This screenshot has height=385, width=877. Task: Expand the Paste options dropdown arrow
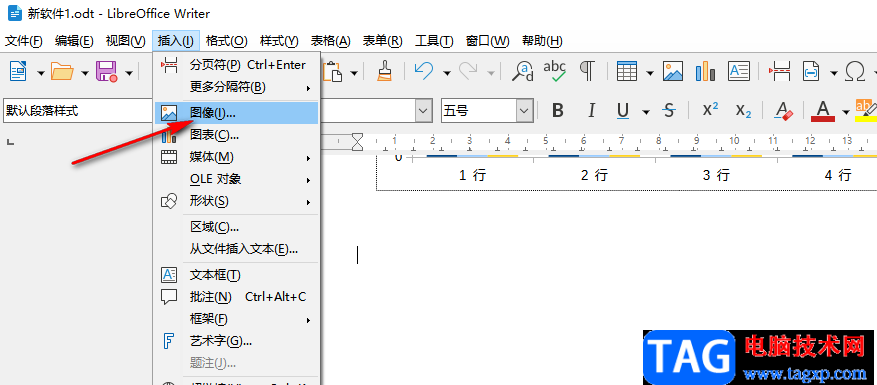click(355, 73)
